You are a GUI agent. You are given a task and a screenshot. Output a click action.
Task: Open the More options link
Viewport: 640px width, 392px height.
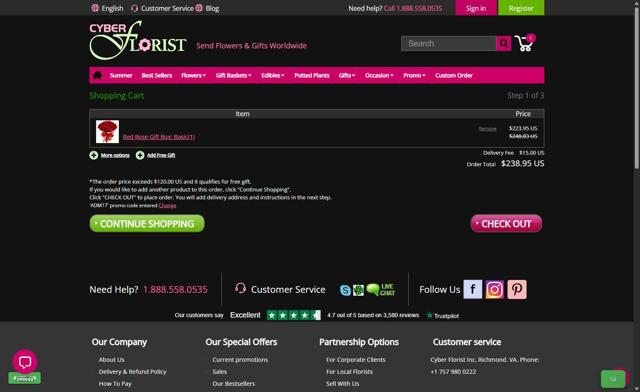pyautogui.click(x=115, y=155)
